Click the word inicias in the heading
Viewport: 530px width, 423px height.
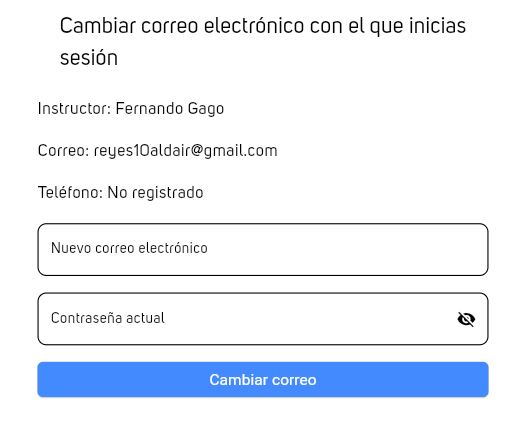[x=437, y=26]
